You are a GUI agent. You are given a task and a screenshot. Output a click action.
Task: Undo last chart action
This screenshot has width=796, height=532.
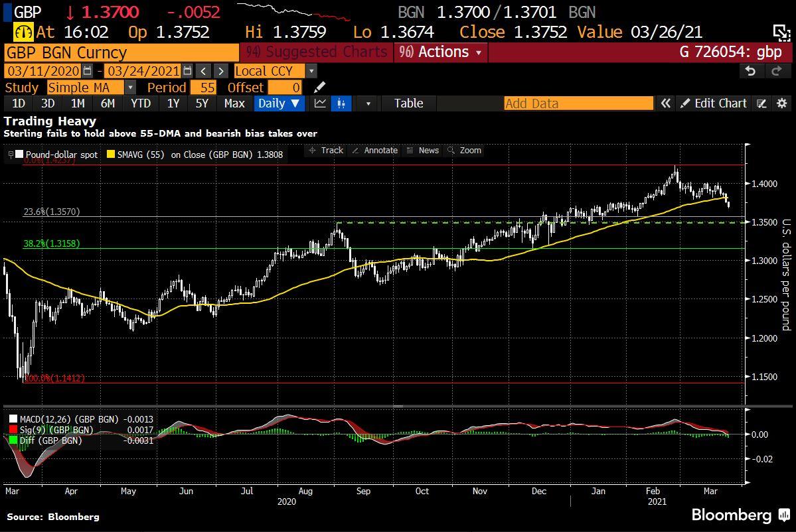pyautogui.click(x=750, y=71)
